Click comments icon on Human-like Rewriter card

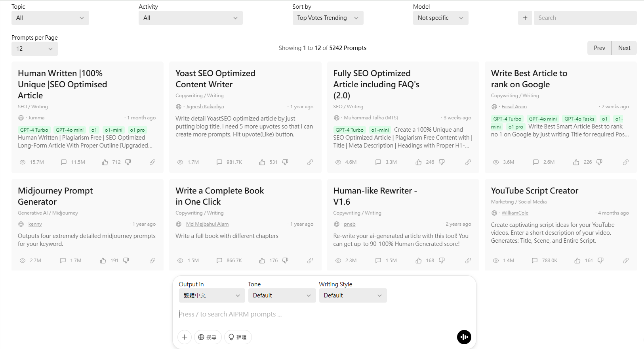point(378,261)
